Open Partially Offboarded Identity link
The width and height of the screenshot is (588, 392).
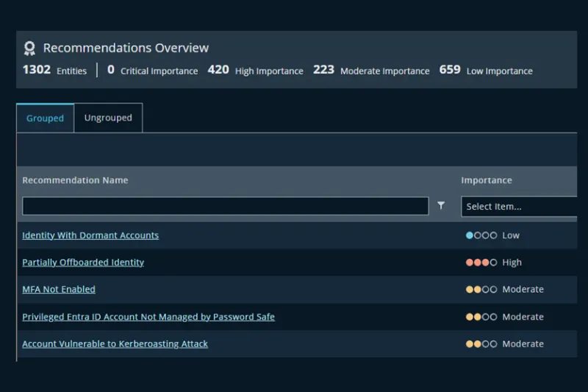83,263
